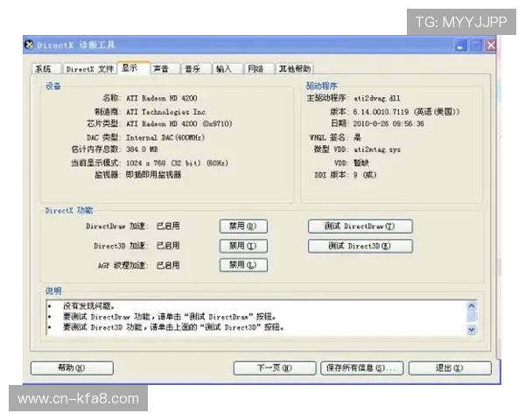This screenshot has width=525, height=420.
Task: Click the DirectX title bar icon
Action: click(30, 45)
